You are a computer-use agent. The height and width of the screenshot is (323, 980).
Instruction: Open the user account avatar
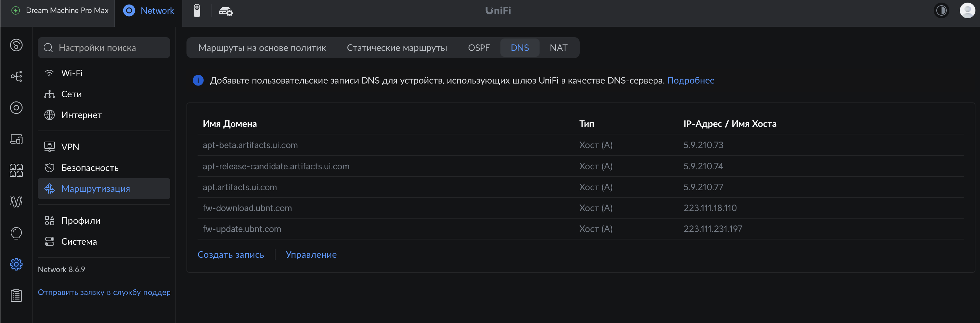point(967,11)
